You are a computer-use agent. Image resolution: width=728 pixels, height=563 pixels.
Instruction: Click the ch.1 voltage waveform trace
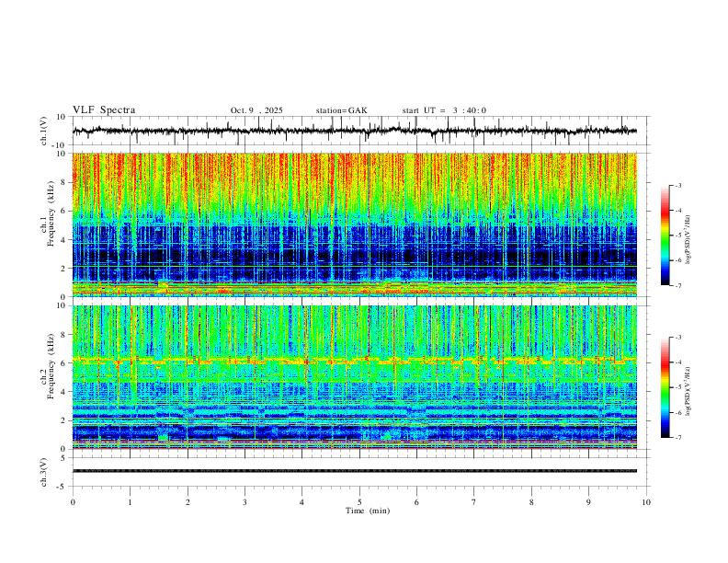point(354,131)
